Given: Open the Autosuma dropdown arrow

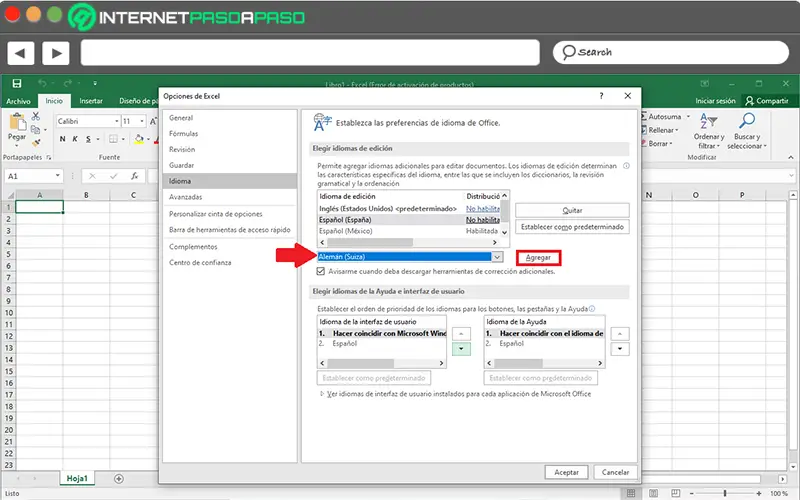Looking at the screenshot, I should click(688, 117).
